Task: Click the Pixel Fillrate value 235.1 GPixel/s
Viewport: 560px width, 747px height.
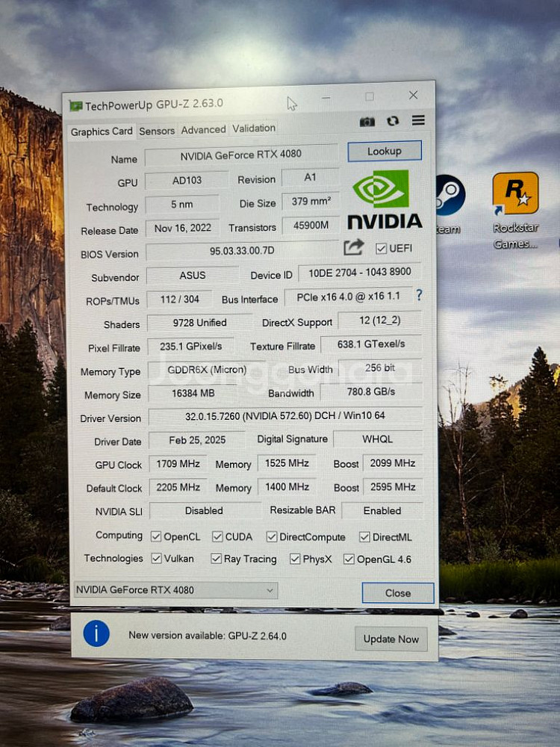Action: (190, 347)
